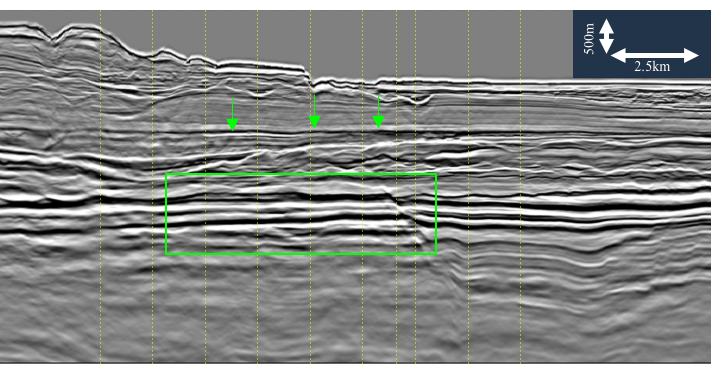Click the left edge of green rectangle

pos(166,214)
